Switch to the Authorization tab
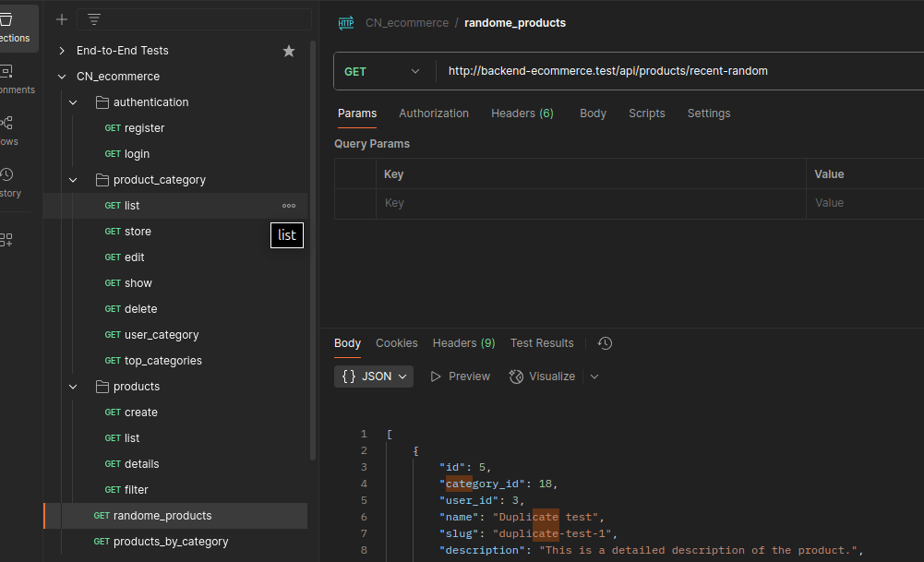Image resolution: width=924 pixels, height=562 pixels. click(434, 114)
